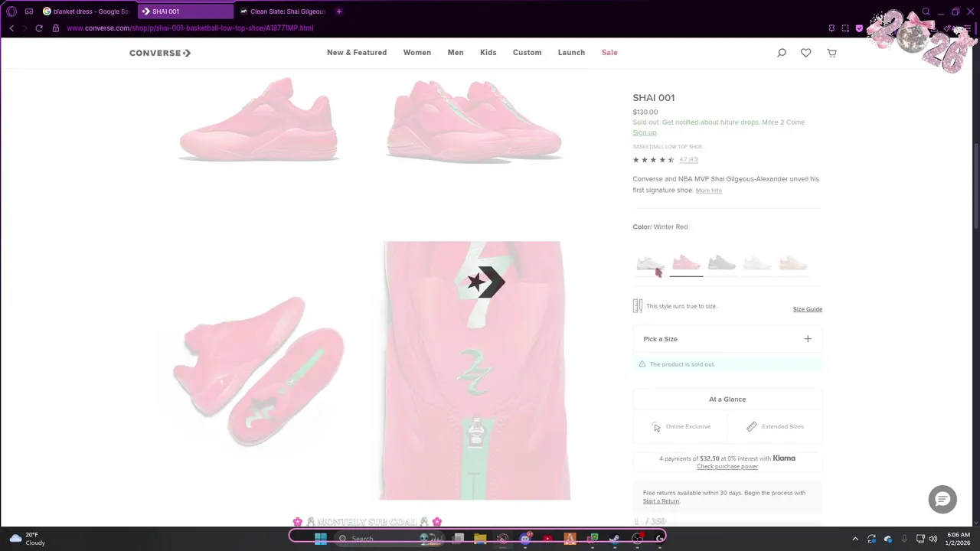Open the Men menu
Screen dimensions: 980x551
click(x=456, y=53)
